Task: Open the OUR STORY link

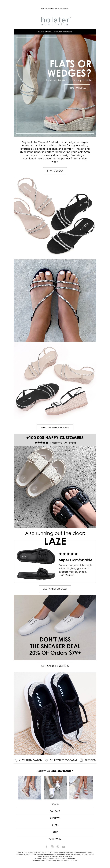Action: (x=55, y=839)
